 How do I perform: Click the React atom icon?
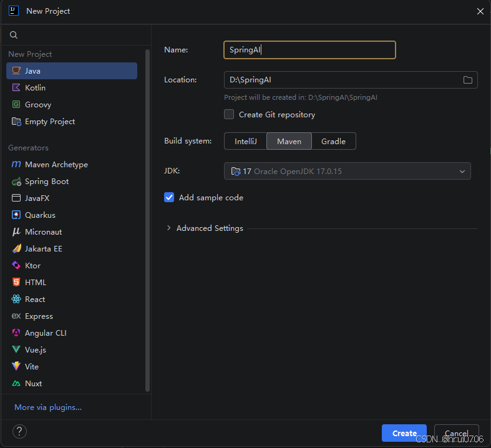16,299
